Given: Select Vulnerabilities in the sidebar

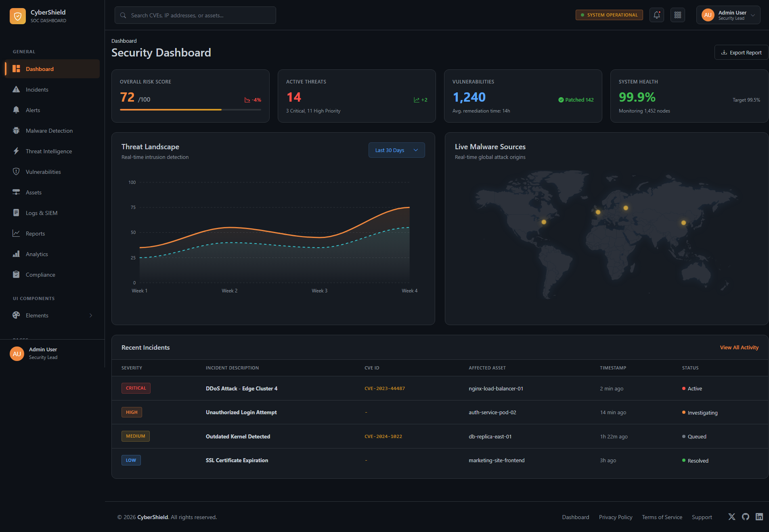Looking at the screenshot, I should 43,172.
